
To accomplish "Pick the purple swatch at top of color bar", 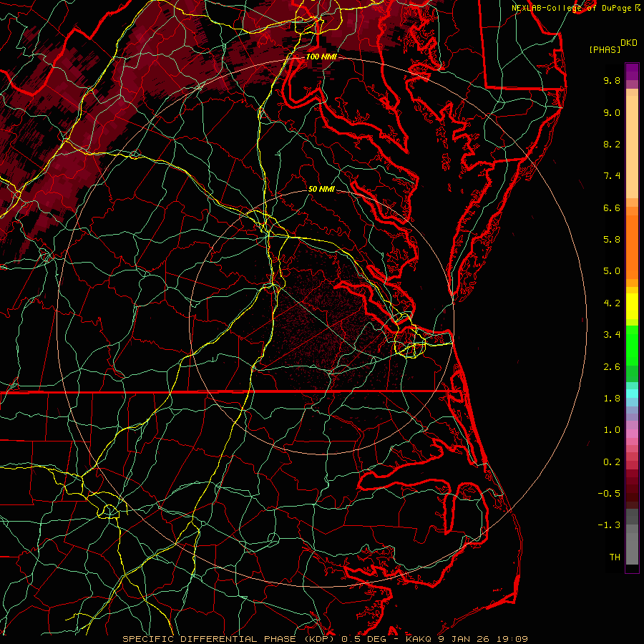I will pos(632,72).
